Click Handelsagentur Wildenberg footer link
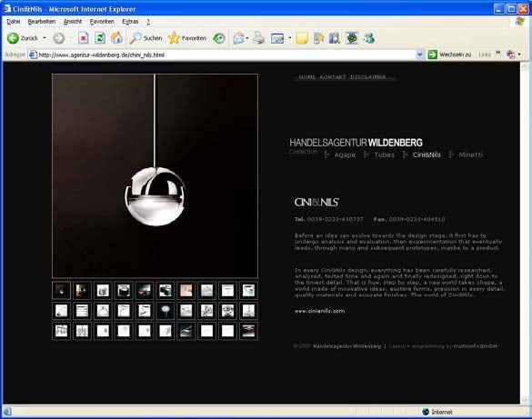This screenshot has width=532, height=419. tap(346, 346)
